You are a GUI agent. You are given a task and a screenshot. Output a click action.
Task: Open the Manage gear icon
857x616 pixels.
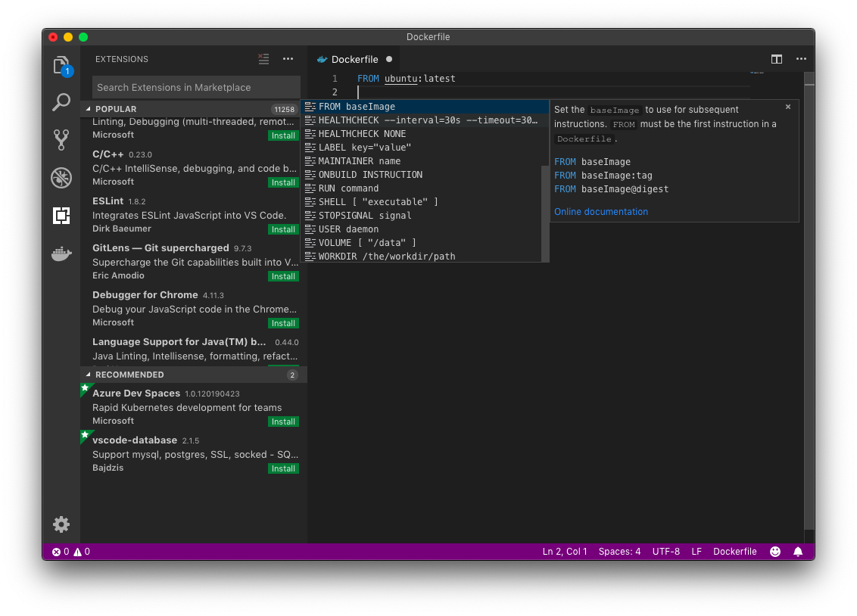pyautogui.click(x=61, y=524)
